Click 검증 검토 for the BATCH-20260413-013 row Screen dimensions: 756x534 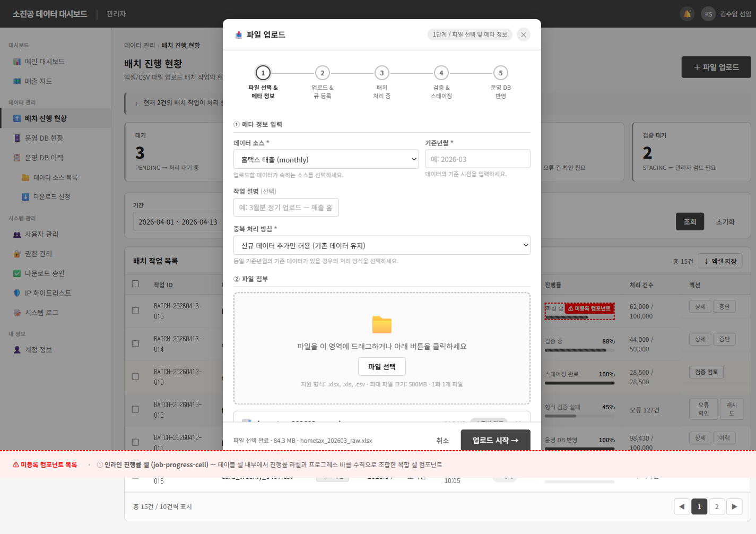(x=706, y=372)
